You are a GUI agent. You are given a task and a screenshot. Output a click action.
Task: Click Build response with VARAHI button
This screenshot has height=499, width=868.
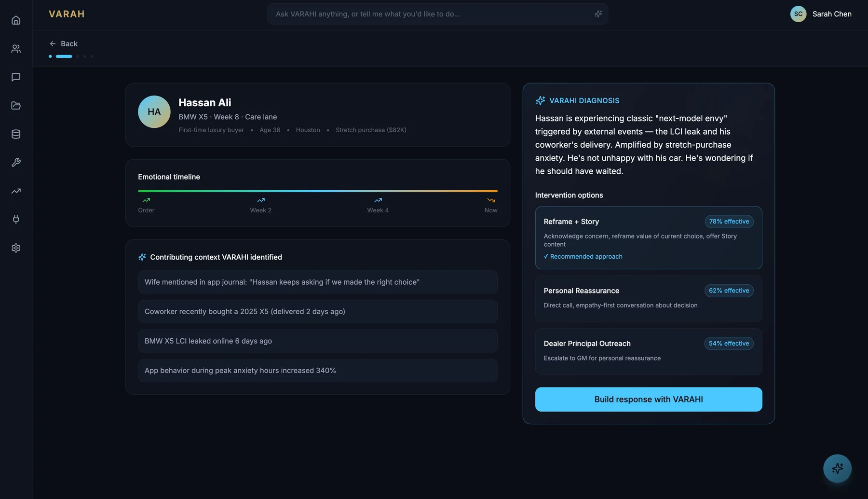tap(649, 400)
